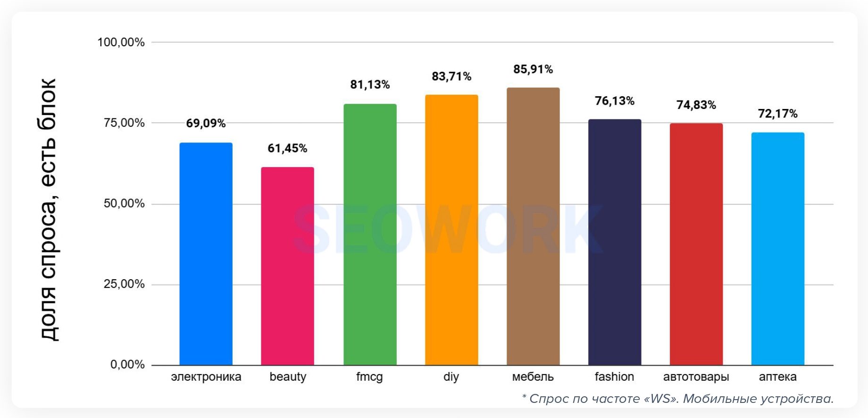868x418 pixels.
Task: Select the orange diy bar
Action: (451, 230)
